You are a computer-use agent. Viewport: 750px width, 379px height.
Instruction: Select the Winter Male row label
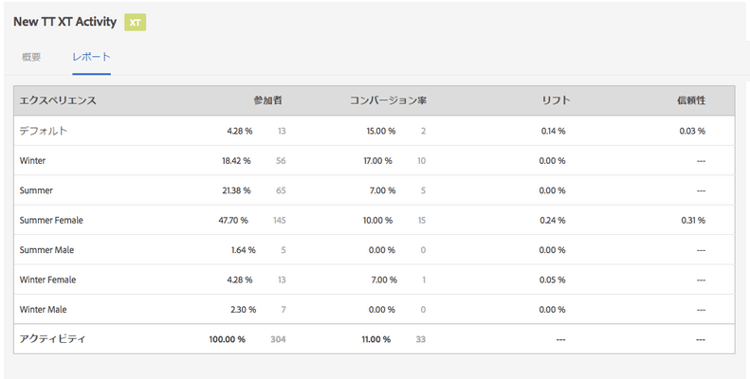pyautogui.click(x=43, y=310)
